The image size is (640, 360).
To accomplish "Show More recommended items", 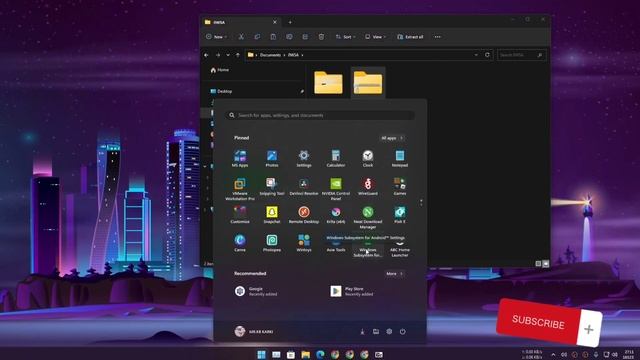I will (x=394, y=273).
